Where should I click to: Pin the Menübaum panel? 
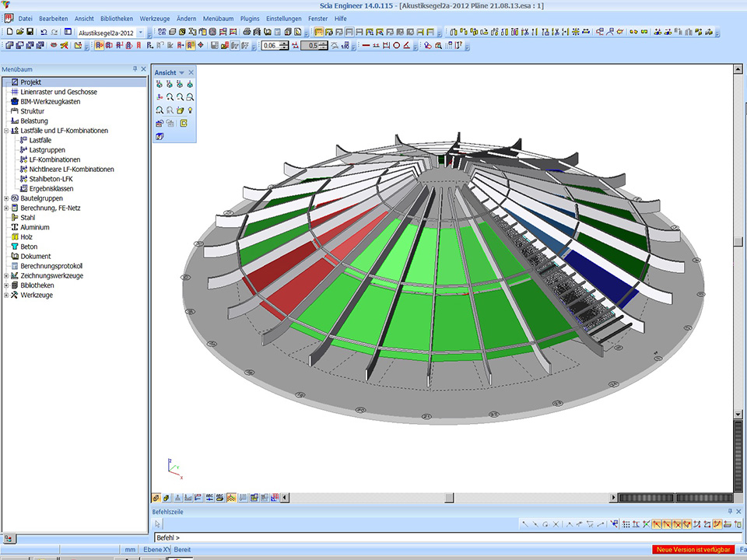coord(135,69)
